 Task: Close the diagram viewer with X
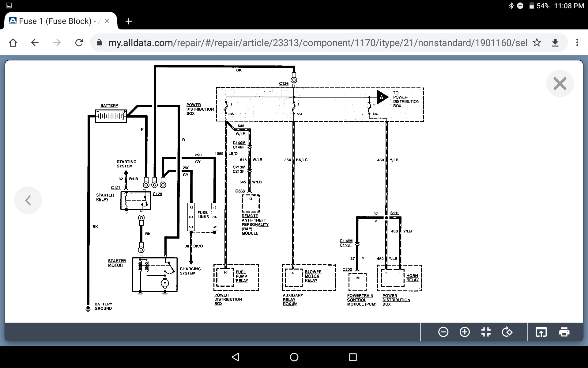tap(560, 83)
